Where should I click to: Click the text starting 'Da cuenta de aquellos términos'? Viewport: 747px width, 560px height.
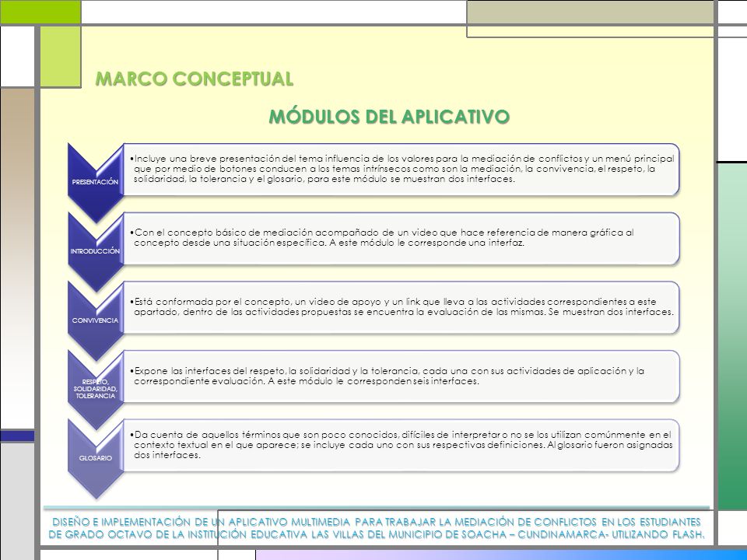402,445
